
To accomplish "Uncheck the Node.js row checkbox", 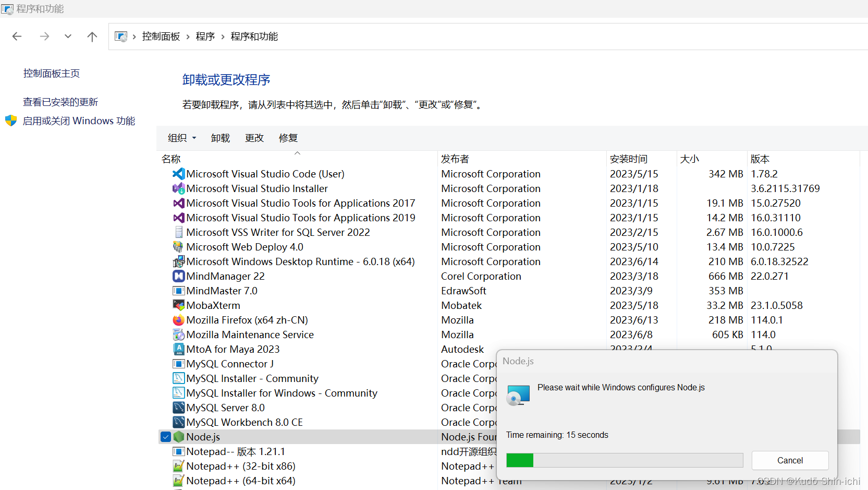I will point(166,437).
